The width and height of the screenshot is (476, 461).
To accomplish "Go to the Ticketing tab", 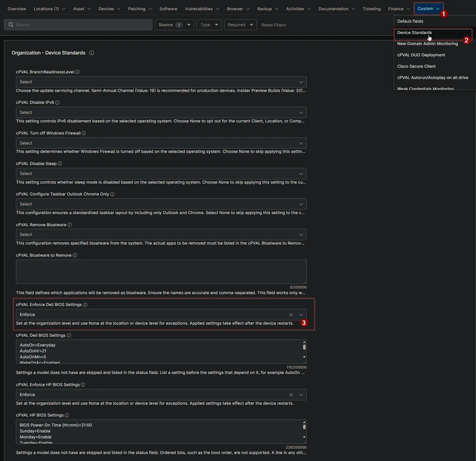I will click(371, 9).
